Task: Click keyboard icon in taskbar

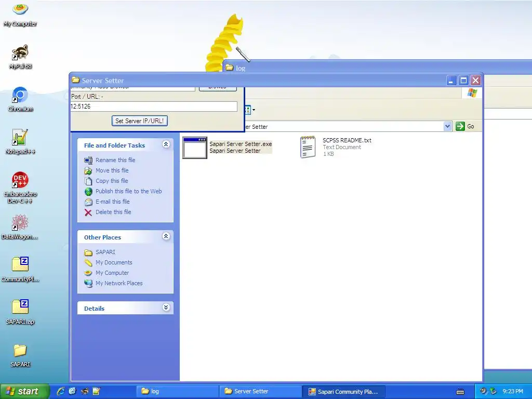Action: tap(460, 392)
